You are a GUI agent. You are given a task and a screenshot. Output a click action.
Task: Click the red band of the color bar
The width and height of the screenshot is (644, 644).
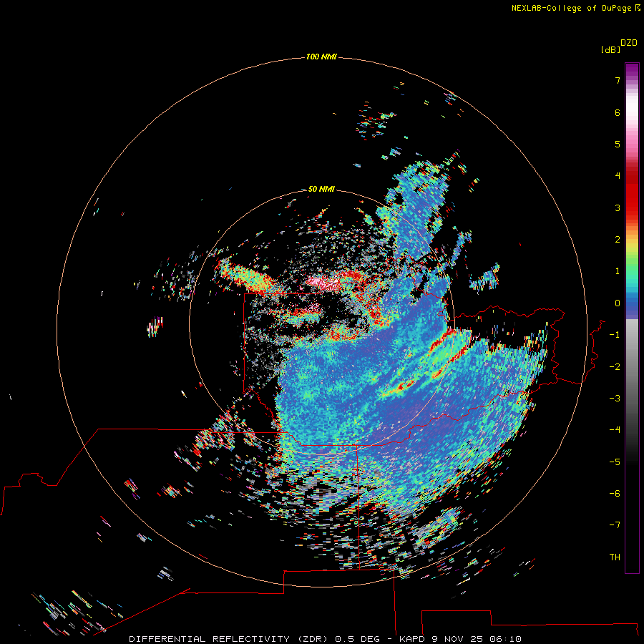632,193
